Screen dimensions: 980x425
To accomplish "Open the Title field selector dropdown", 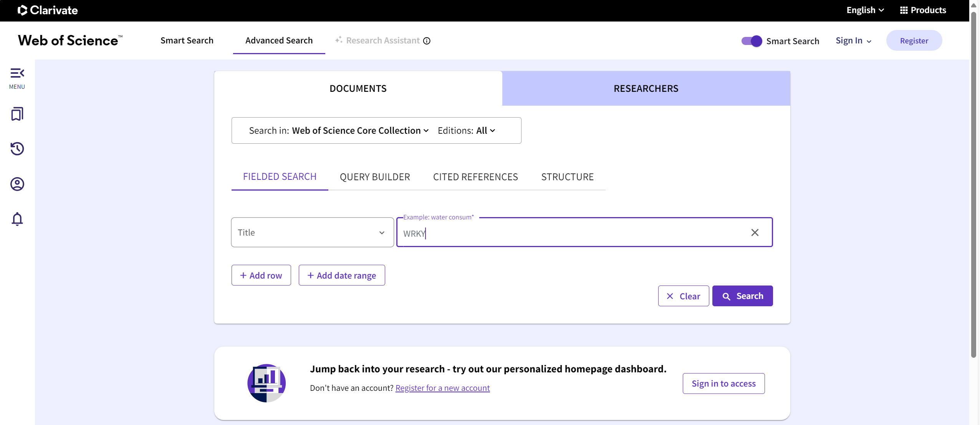I will pos(312,232).
